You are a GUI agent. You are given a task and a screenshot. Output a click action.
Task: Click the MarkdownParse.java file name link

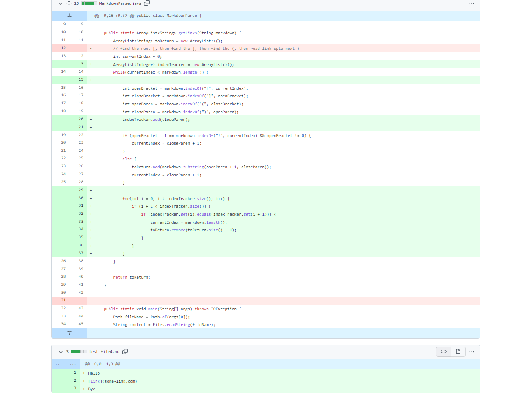[x=120, y=3]
